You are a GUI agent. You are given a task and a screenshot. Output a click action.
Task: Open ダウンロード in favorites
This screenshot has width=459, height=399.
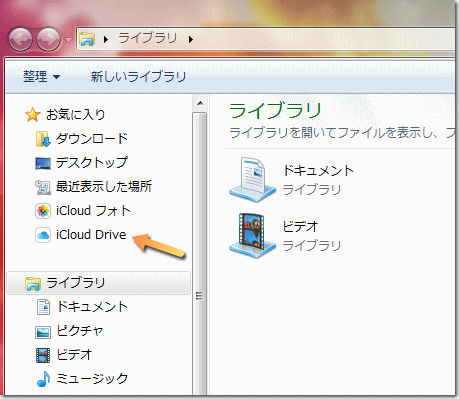point(92,139)
